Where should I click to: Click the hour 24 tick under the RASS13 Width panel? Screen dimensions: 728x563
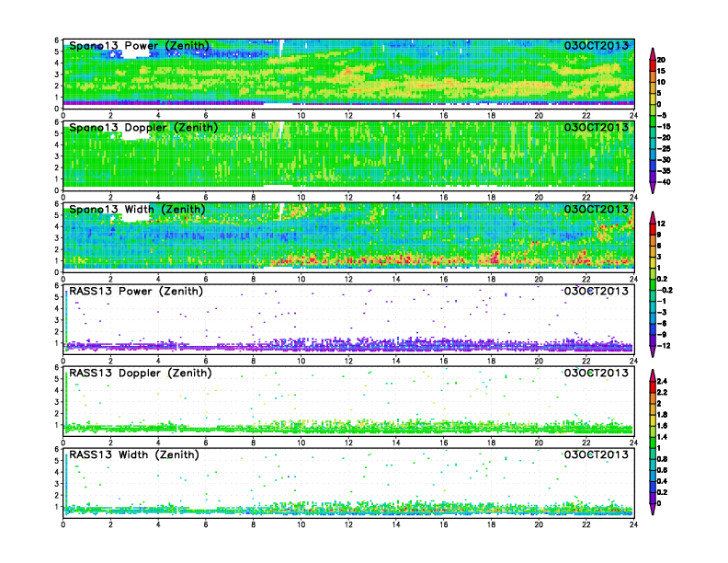(x=633, y=524)
